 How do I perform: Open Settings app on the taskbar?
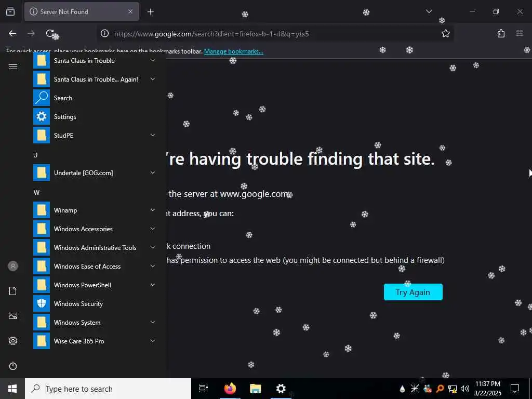click(x=281, y=389)
